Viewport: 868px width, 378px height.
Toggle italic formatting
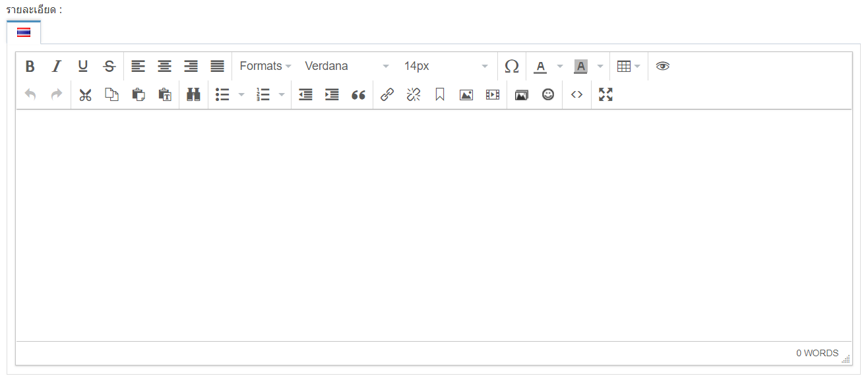pyautogui.click(x=56, y=66)
